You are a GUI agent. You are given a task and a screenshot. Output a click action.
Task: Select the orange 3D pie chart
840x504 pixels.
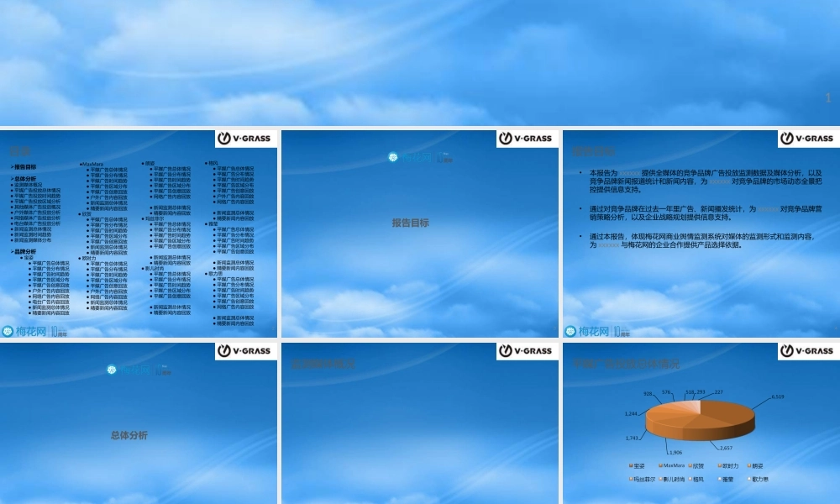(x=701, y=420)
